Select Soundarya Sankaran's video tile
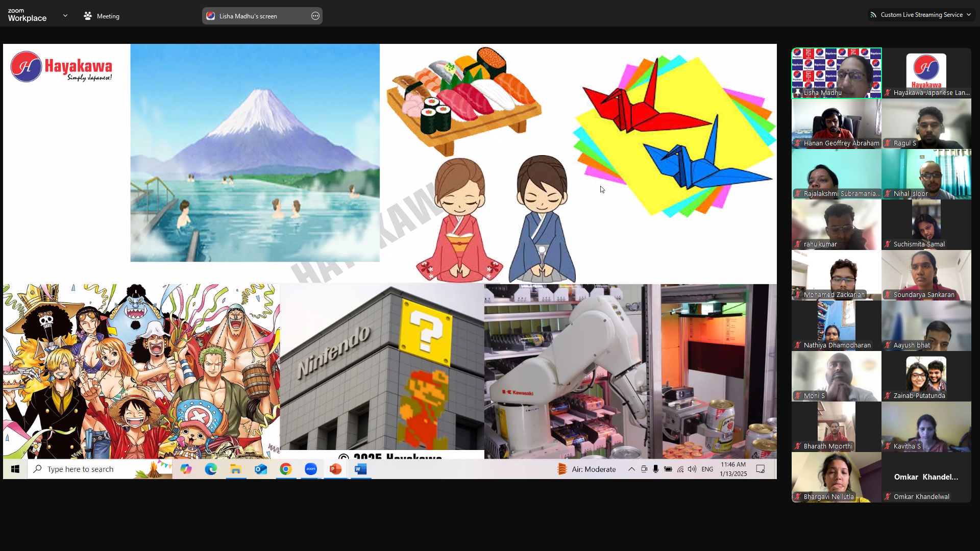 [926, 275]
